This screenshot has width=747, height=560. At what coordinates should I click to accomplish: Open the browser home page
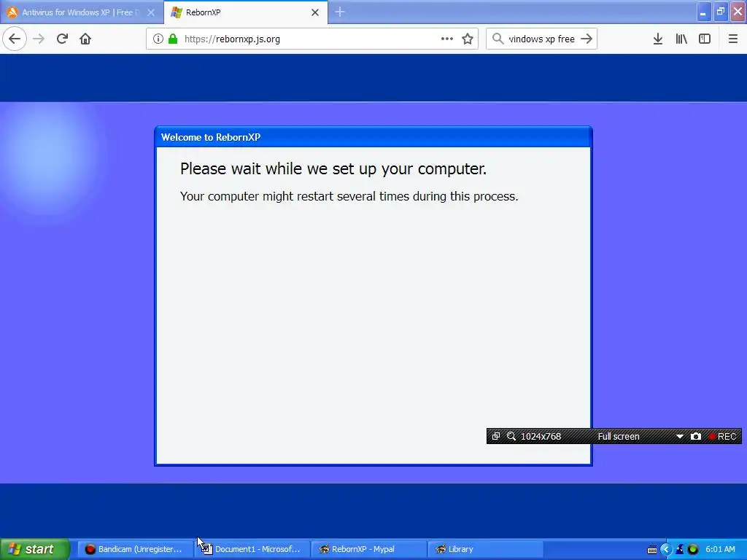(85, 39)
